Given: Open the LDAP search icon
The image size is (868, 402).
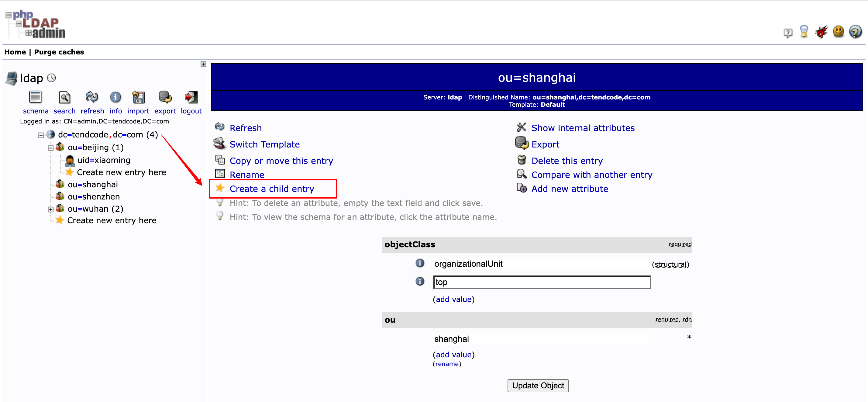Looking at the screenshot, I should (64, 97).
